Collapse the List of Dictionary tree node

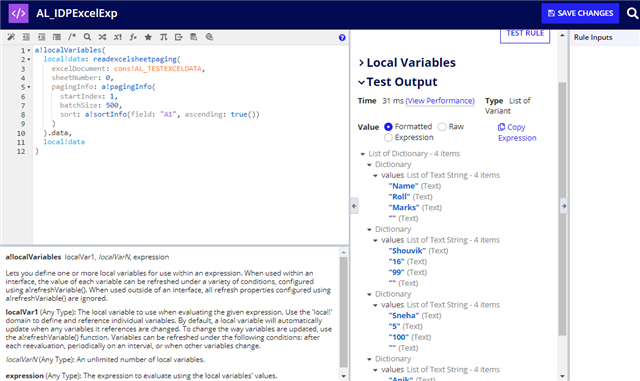click(362, 154)
